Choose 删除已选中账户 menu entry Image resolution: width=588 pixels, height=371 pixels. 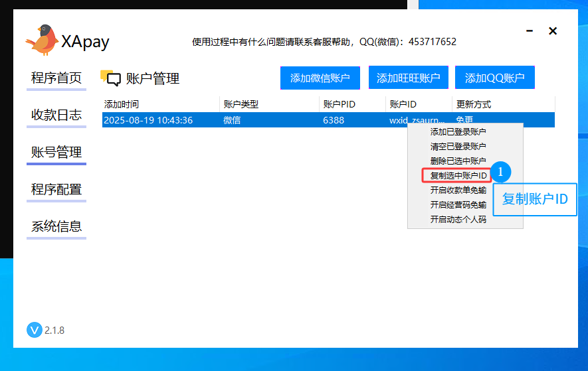pos(458,161)
